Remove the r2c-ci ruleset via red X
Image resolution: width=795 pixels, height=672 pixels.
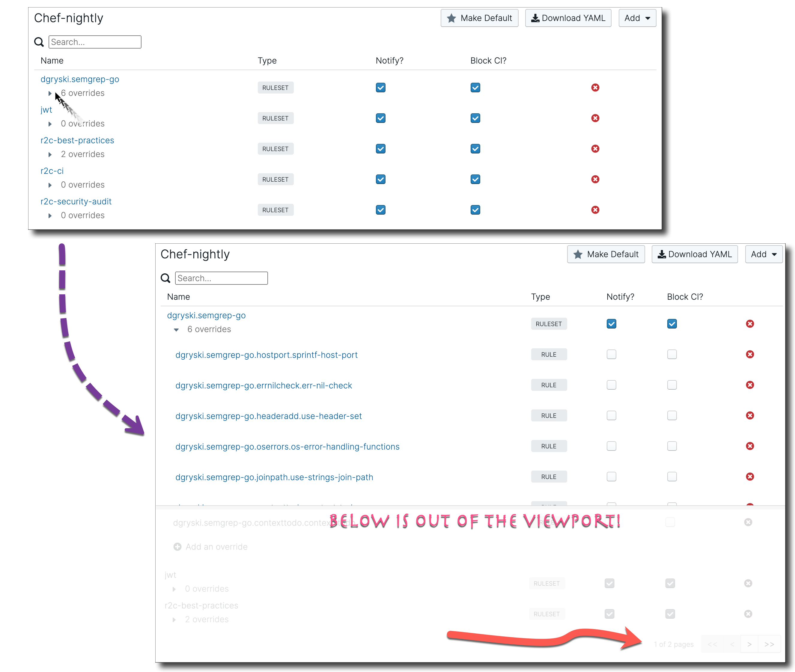[595, 179]
